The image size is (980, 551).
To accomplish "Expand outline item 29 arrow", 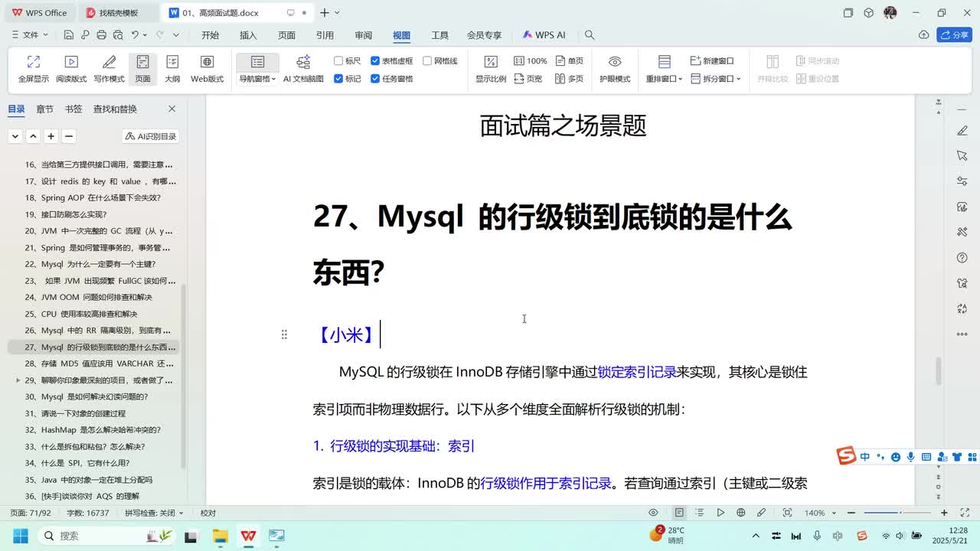I will tap(18, 380).
